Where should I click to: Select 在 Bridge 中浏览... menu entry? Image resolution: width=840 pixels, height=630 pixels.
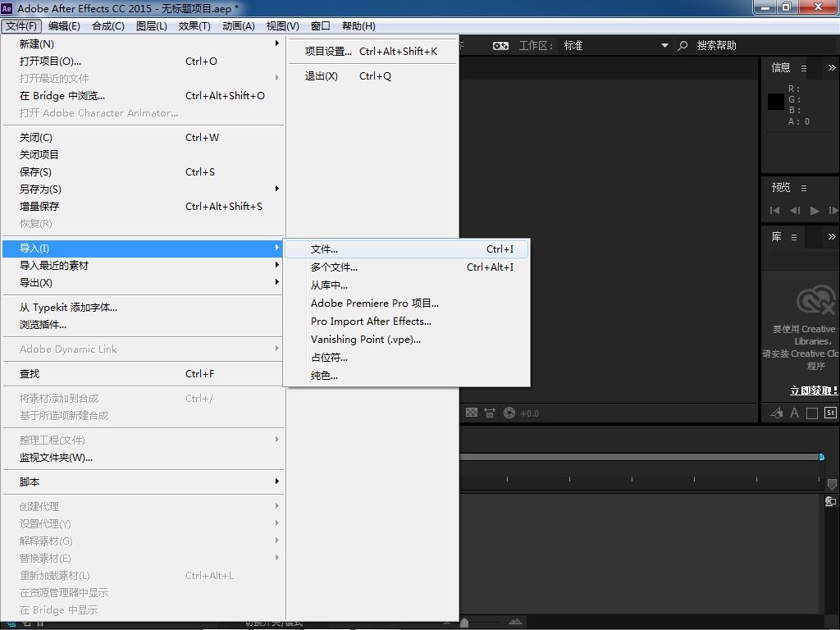pos(143,96)
